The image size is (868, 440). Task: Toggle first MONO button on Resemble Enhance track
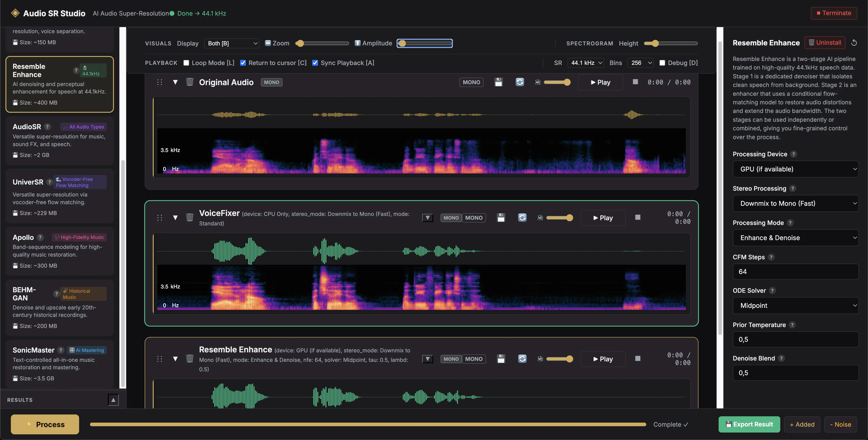click(451, 359)
